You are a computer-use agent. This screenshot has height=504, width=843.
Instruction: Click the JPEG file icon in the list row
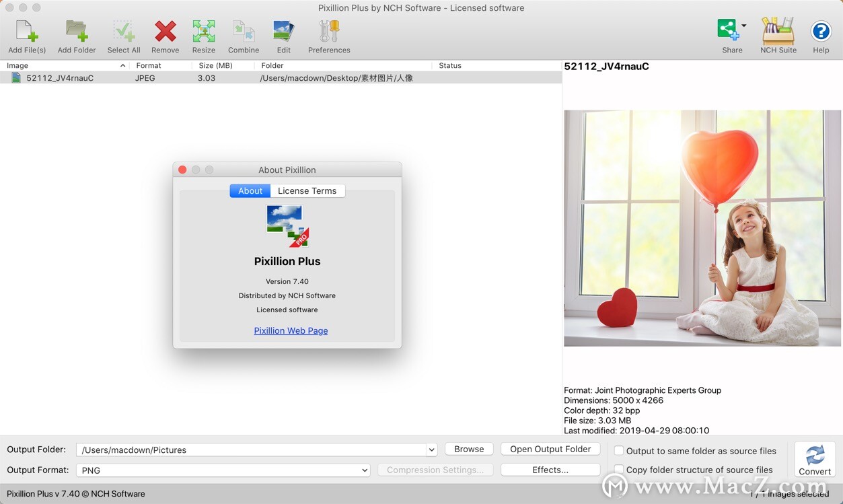[x=16, y=78]
